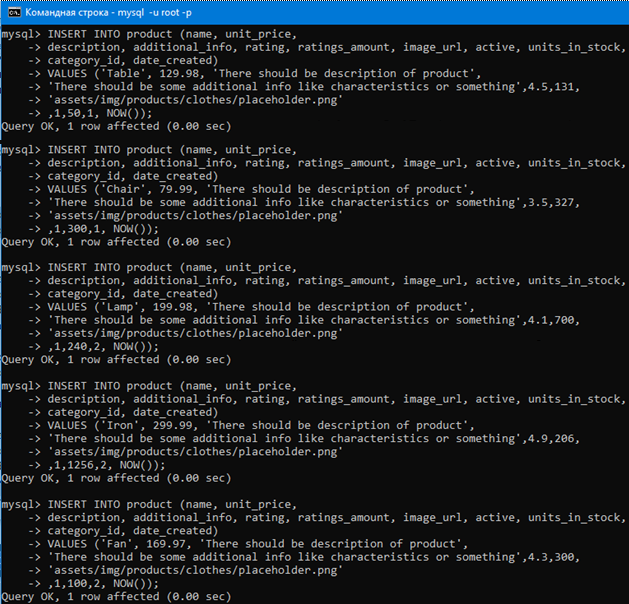Click the line ',1,1256,2, NOW());'

click(106, 465)
